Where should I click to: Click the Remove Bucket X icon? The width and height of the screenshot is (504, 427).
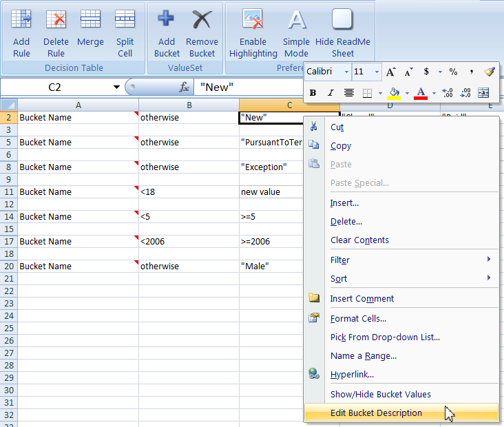pos(202,19)
